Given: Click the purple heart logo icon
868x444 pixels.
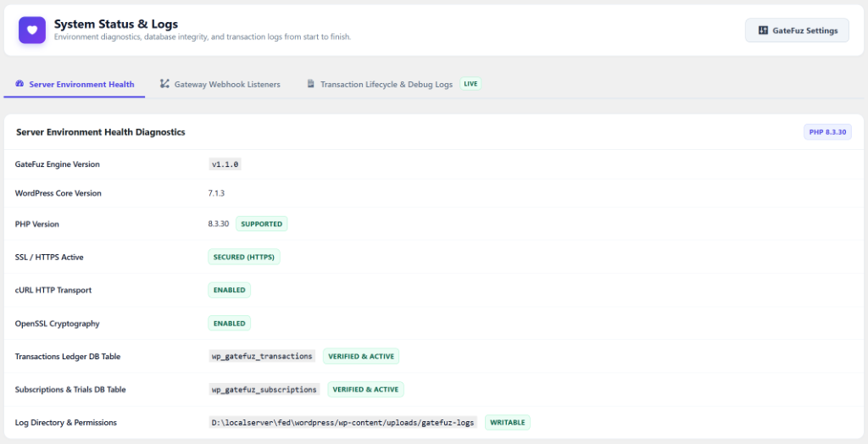Looking at the screenshot, I should tap(32, 30).
